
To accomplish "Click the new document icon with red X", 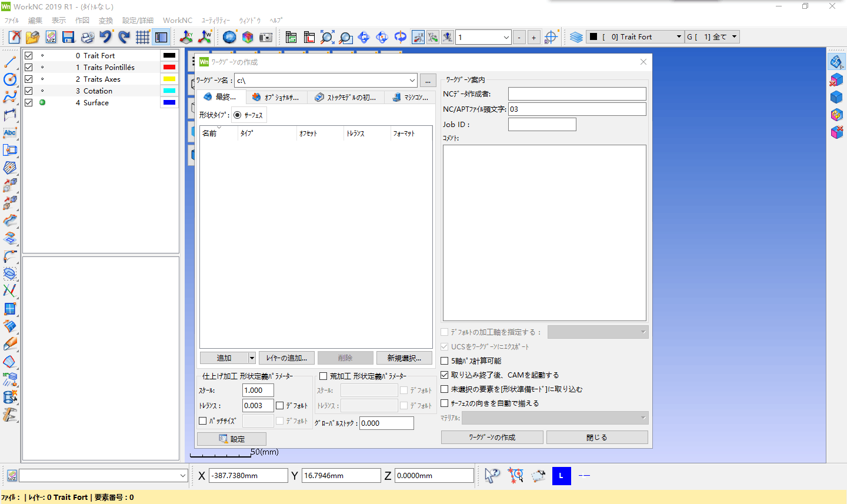I will pyautogui.click(x=15, y=37).
